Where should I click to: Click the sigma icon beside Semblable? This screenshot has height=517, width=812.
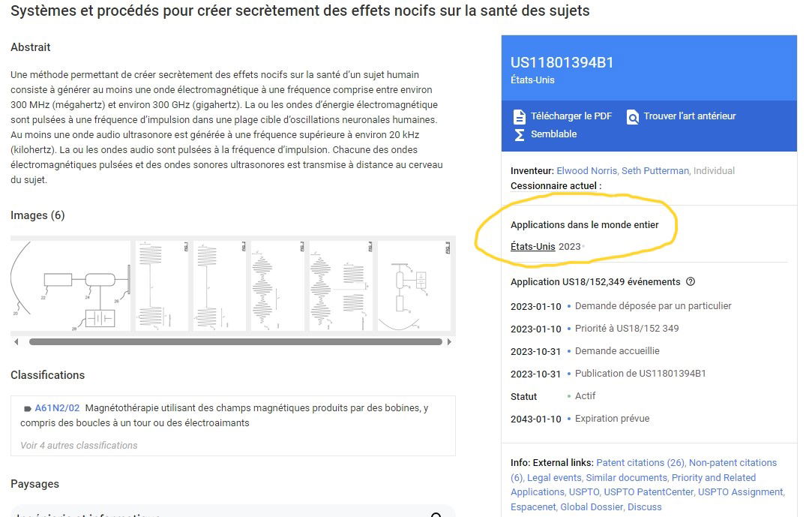(x=519, y=134)
